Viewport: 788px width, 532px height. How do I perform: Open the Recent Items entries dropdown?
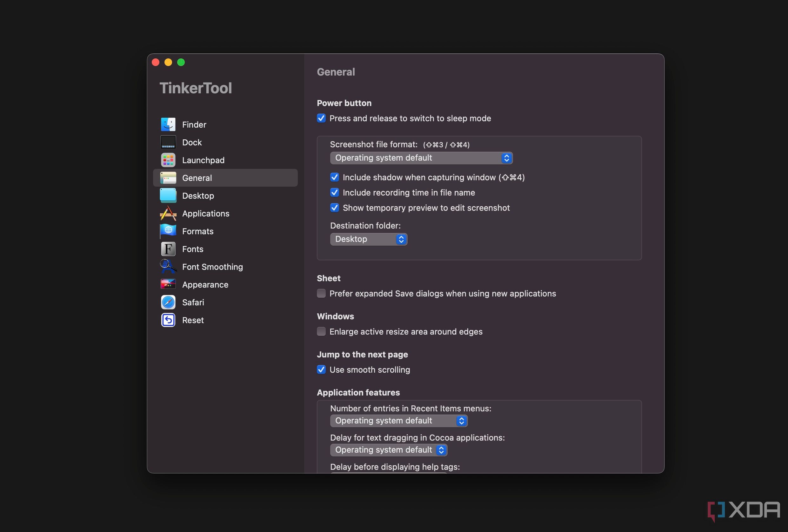399,421
